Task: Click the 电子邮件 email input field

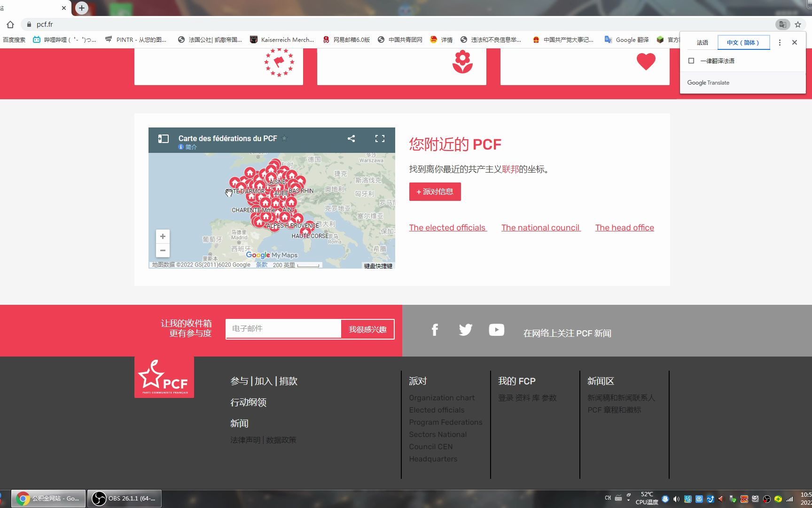Action: coord(283,329)
